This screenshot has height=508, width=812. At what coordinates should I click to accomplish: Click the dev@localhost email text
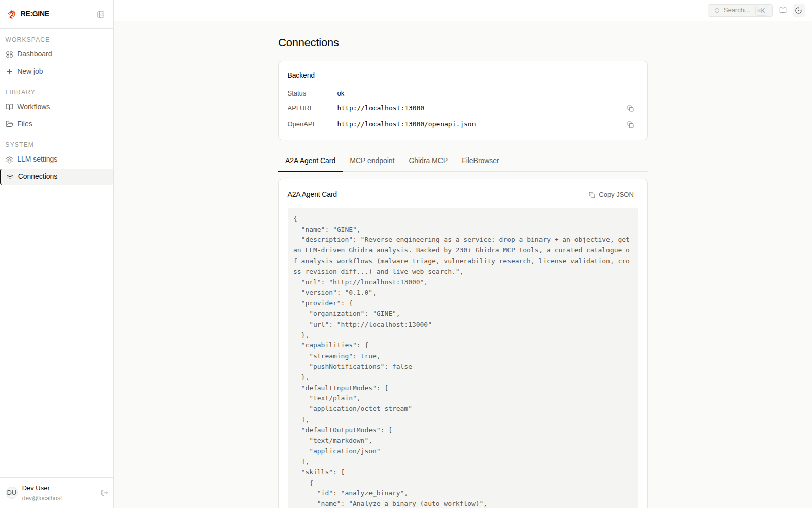tap(42, 498)
